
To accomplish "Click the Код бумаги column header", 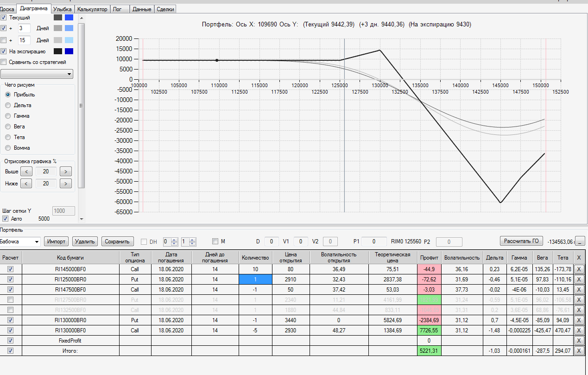I will (70, 257).
